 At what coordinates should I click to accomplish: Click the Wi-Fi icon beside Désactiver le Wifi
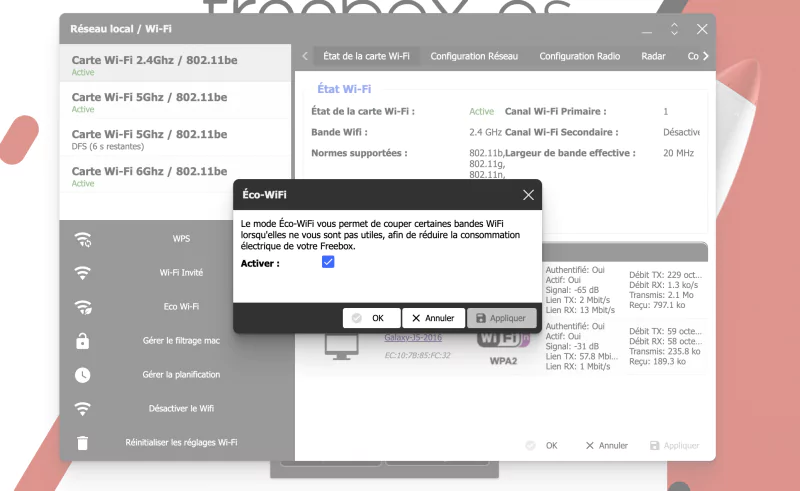(83, 408)
